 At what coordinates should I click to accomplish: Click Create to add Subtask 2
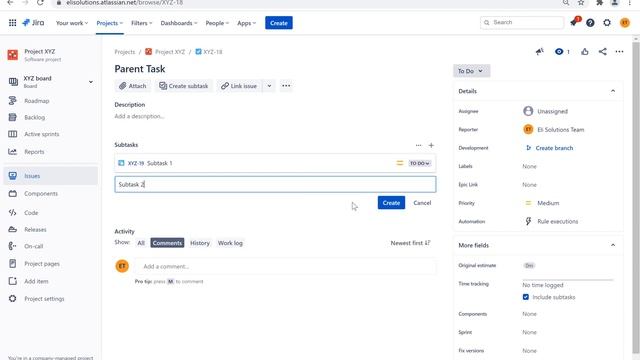point(391,203)
